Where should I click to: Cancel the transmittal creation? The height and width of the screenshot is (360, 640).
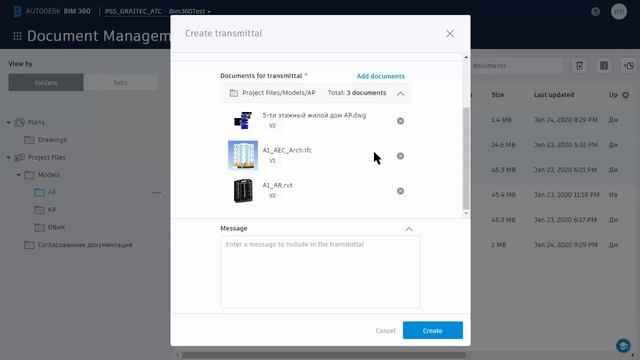point(385,331)
